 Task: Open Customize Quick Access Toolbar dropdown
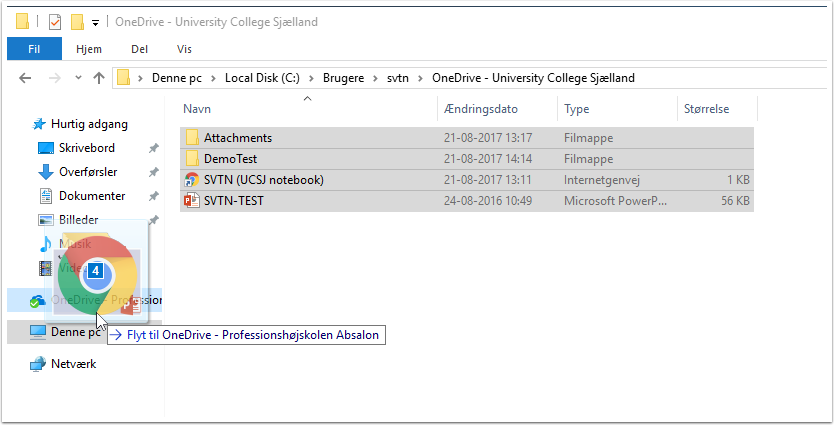tap(95, 22)
